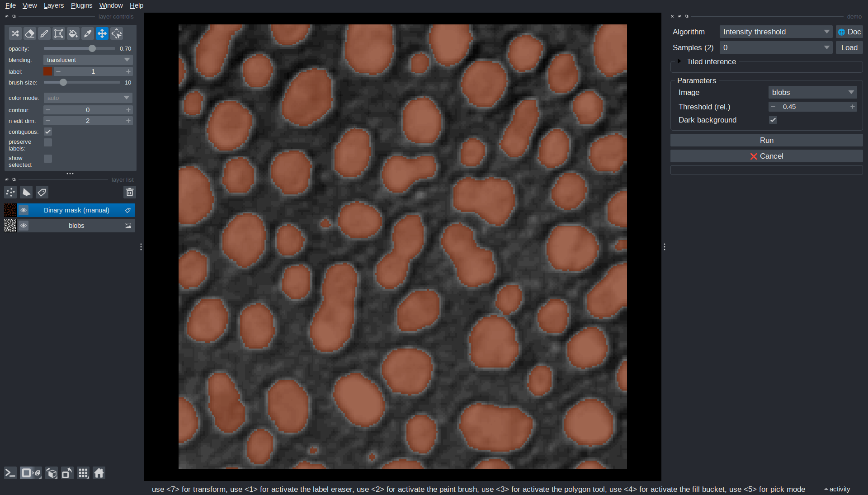Add a new labels layer

[x=42, y=193]
